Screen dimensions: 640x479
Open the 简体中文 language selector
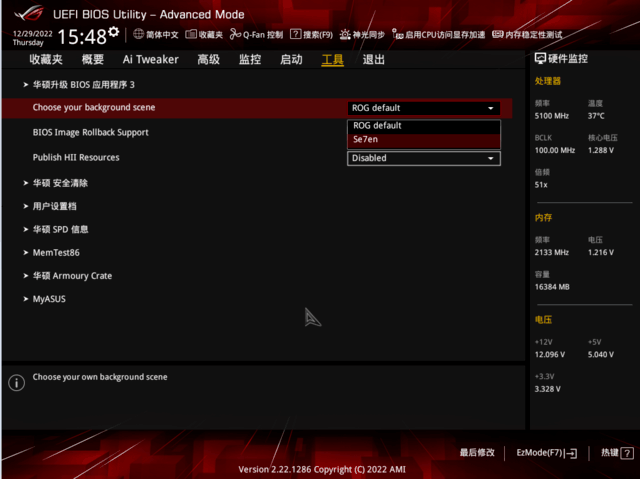click(156, 34)
